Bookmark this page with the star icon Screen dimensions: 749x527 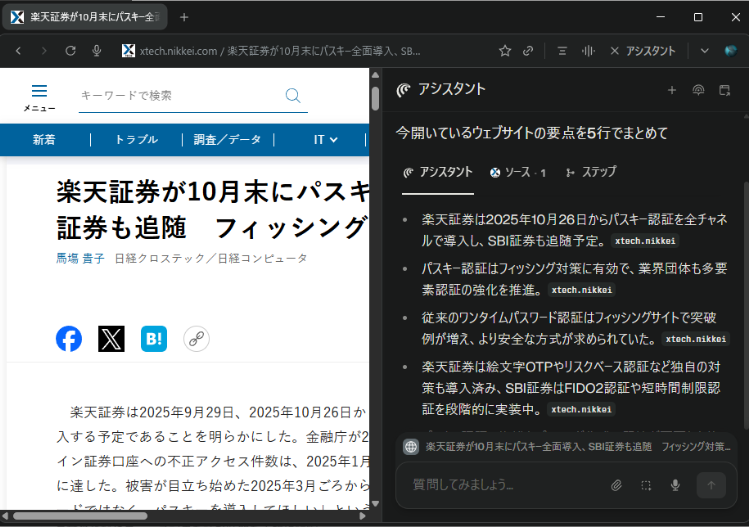505,51
